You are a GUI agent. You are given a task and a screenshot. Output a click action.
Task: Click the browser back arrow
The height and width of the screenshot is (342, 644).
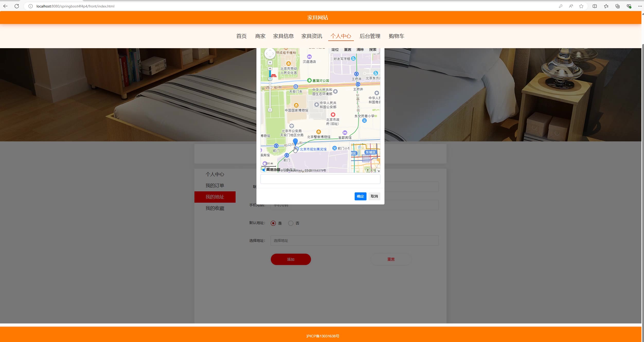click(5, 6)
